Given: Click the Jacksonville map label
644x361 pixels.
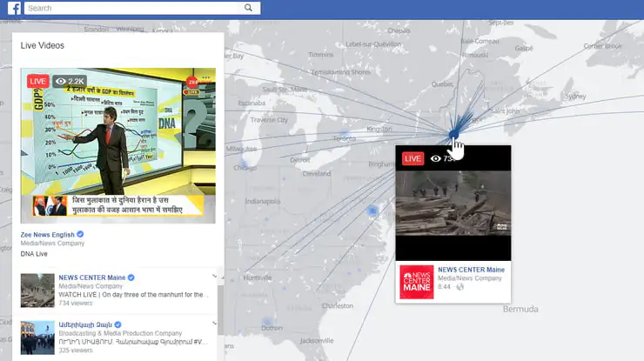Looking at the screenshot, I should point(317,340).
